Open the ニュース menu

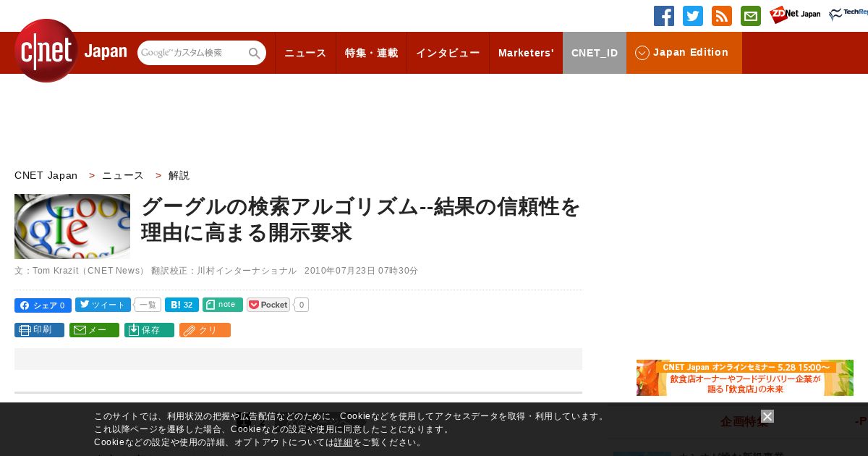[x=305, y=53]
